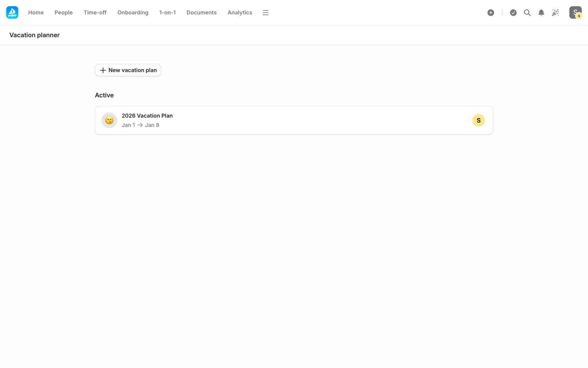Open the hamburger more-menu icon
The image size is (588, 368).
coord(266,13)
